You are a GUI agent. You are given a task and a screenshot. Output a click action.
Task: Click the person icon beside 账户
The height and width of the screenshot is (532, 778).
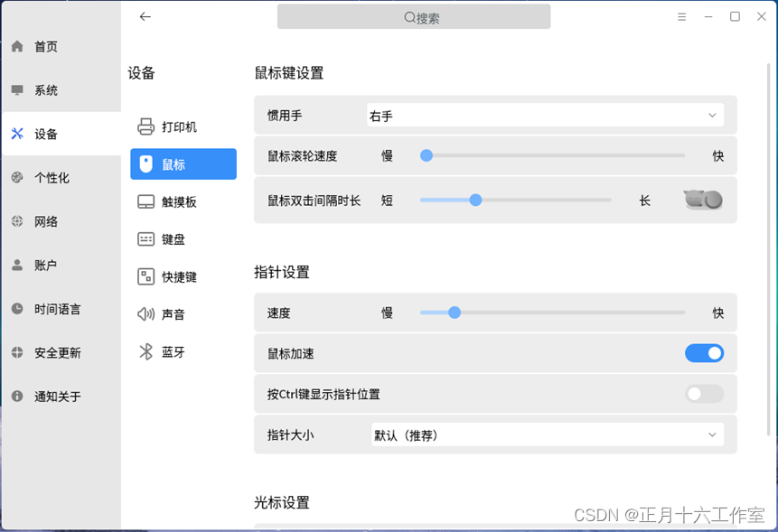click(17, 265)
